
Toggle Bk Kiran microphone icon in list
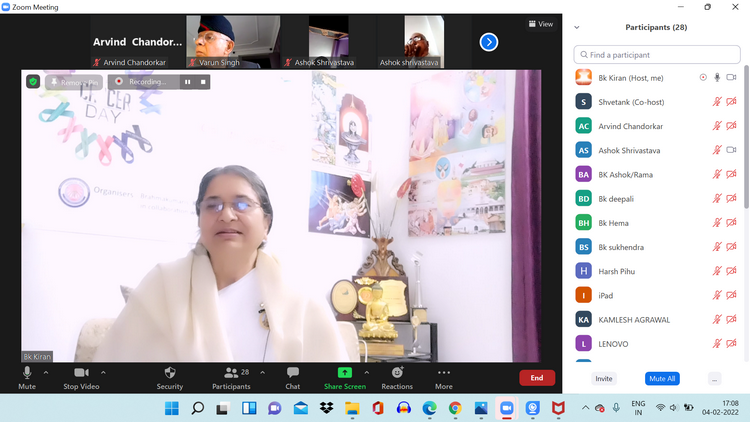pyautogui.click(x=717, y=78)
